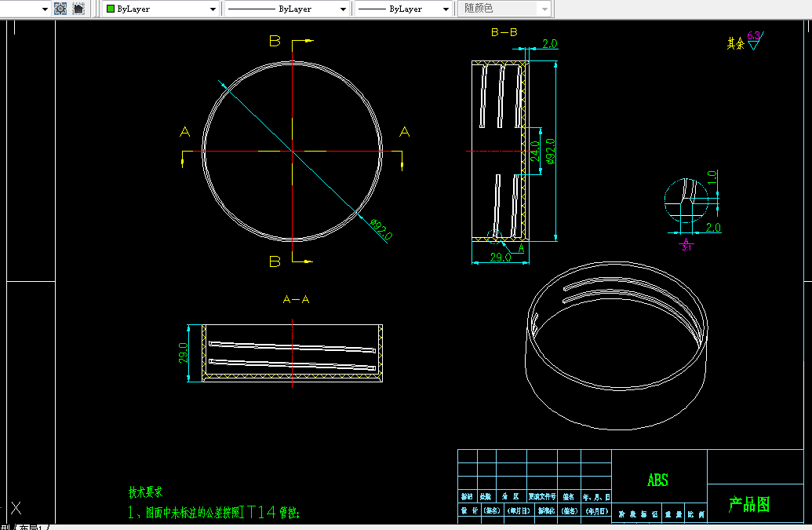Select the 阶段标记 cell in title block
Screen dimensions: 812x530
tap(639, 514)
